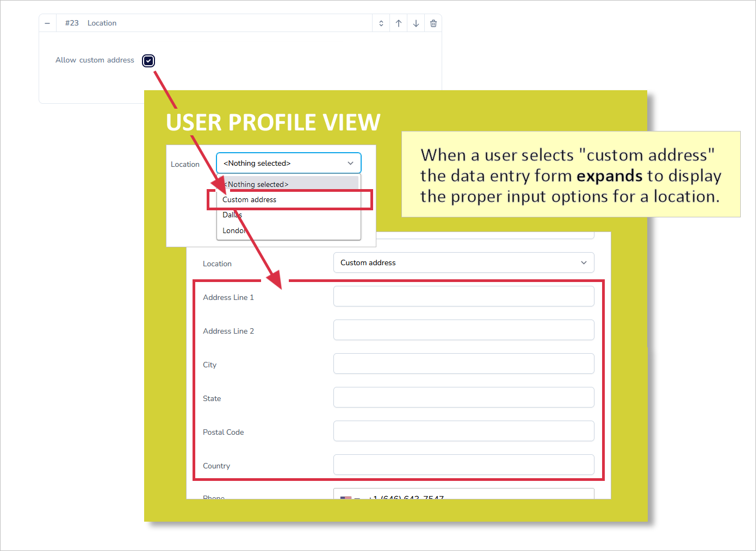This screenshot has width=756, height=551.
Task: Move the Location field up
Action: [398, 23]
